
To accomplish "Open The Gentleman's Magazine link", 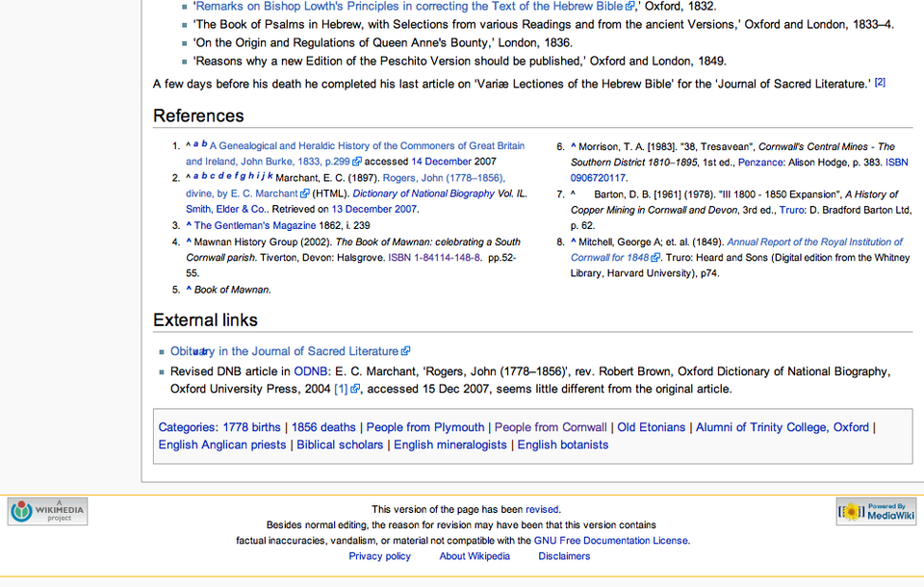I will [x=253, y=226].
